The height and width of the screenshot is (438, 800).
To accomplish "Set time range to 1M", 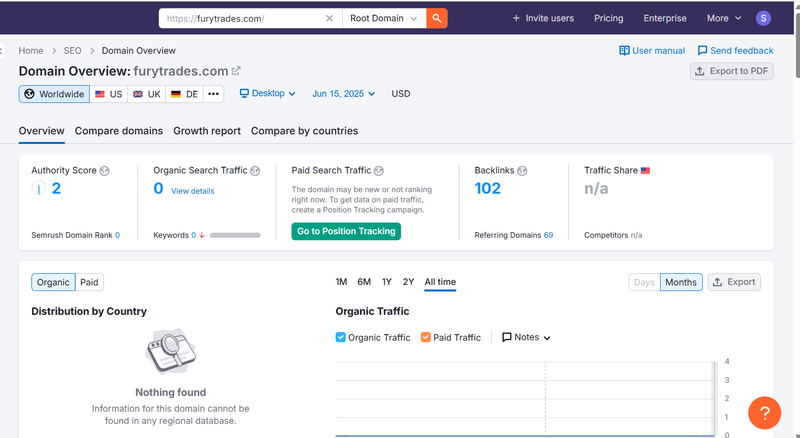I will [341, 282].
